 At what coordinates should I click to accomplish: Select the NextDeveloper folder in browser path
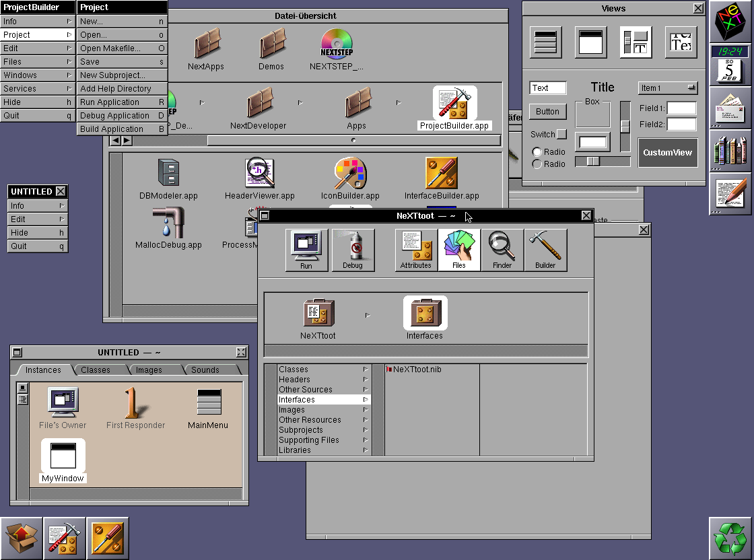point(259,102)
